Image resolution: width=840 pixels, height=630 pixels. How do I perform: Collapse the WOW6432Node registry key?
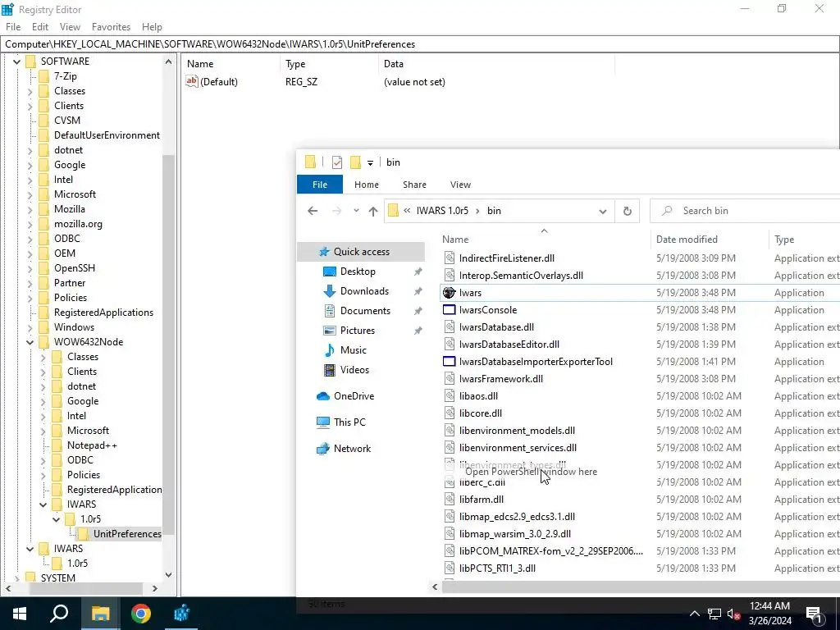pos(30,342)
